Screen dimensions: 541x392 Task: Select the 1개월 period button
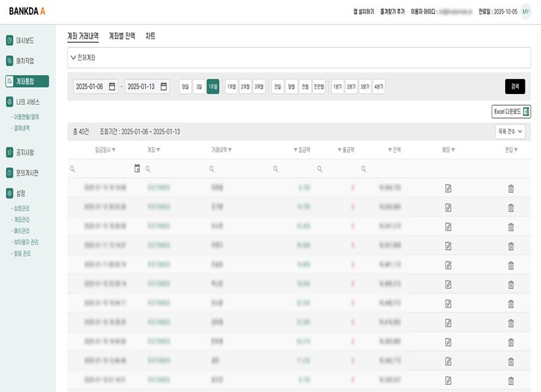231,87
